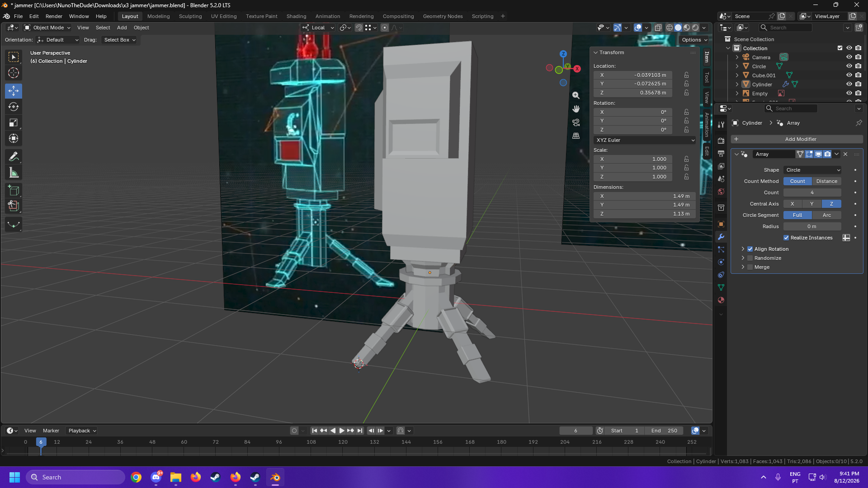
Task: Click the viewport zoom magnifier icon
Action: 576,95
